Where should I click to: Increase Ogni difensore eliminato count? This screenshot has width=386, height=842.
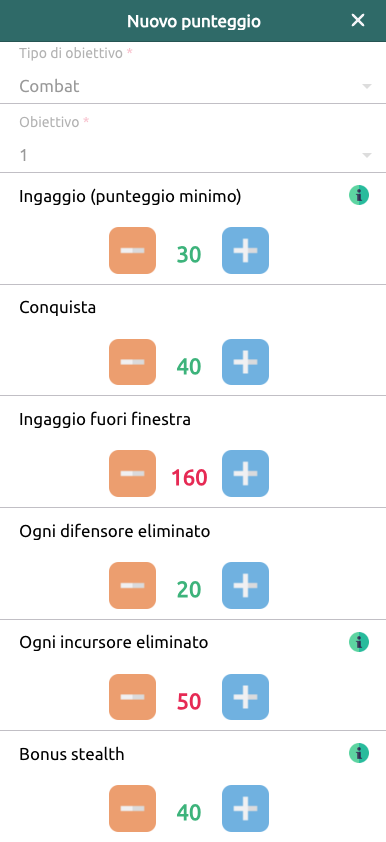point(245,585)
